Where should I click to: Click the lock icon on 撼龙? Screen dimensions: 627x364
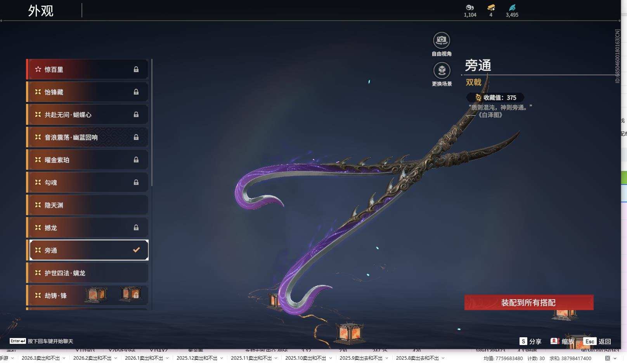pyautogui.click(x=136, y=228)
